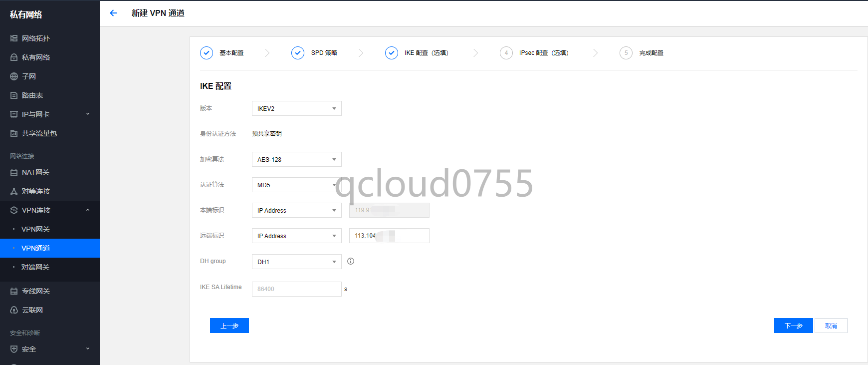Screen dimensions: 868x365
Task: Click the 对等连接 icon
Action: (x=14, y=191)
